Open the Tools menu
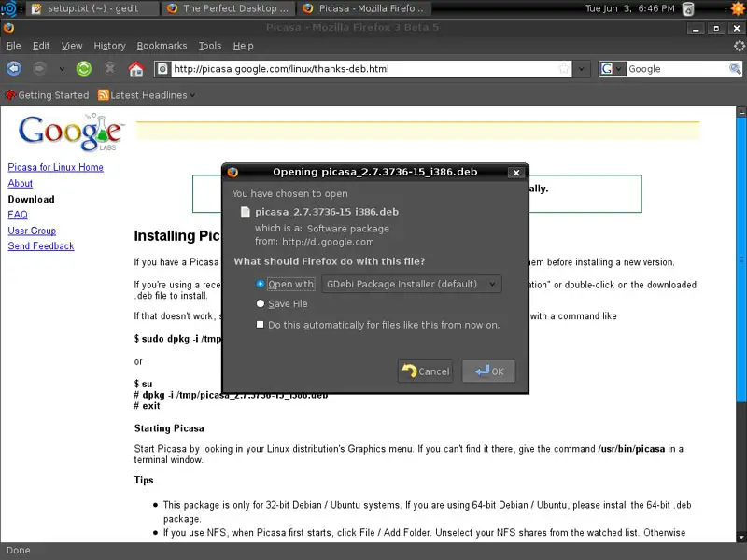747x560 pixels. [x=210, y=46]
